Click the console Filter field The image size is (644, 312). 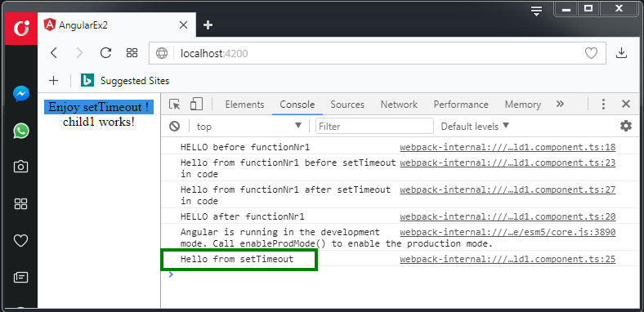coord(374,126)
